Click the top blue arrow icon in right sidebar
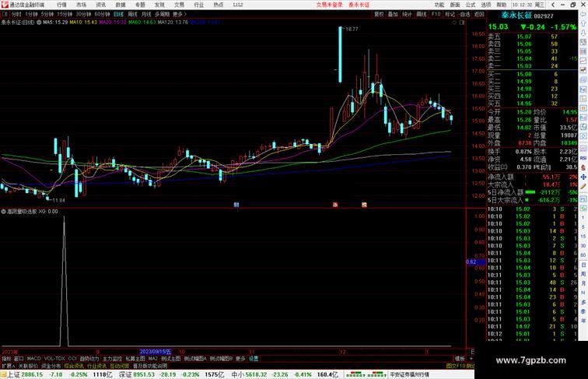The width and height of the screenshot is (588, 379). (x=583, y=14)
